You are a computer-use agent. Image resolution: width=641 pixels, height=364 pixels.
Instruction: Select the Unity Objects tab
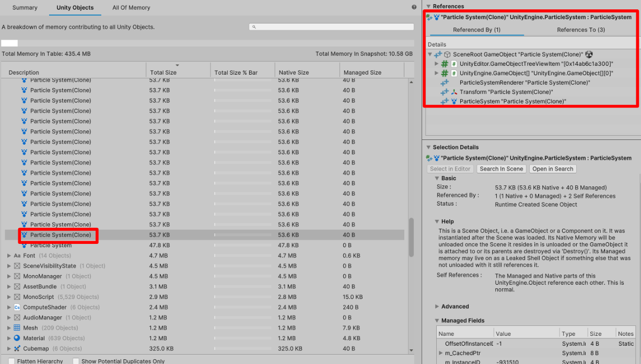click(75, 8)
